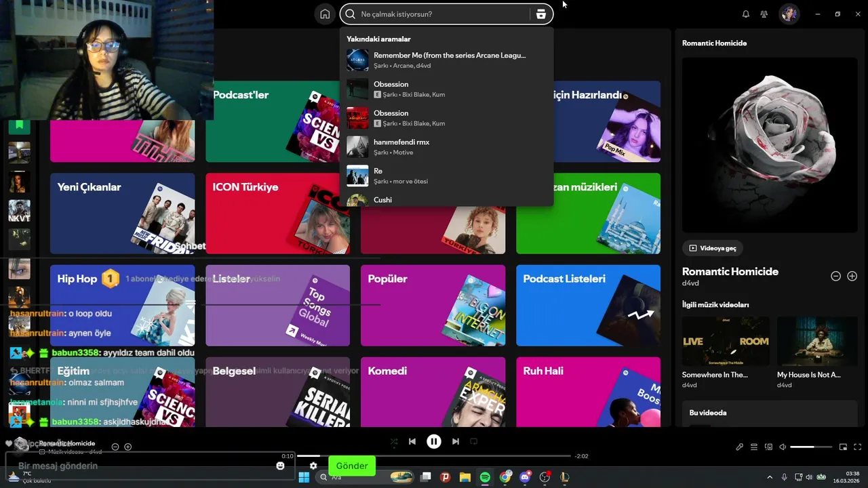Click the green Gönder button
The width and height of the screenshot is (868, 488).
coord(352,466)
